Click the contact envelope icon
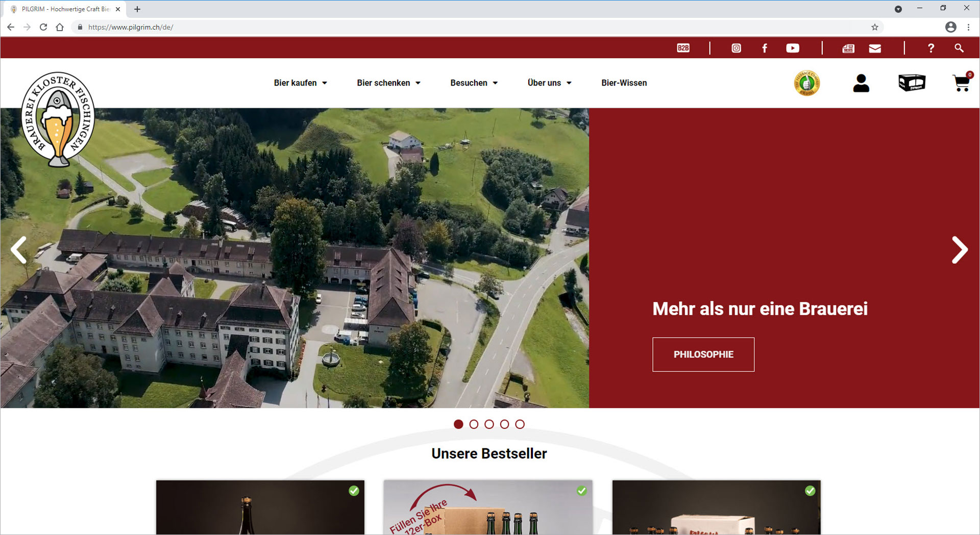 (x=875, y=48)
